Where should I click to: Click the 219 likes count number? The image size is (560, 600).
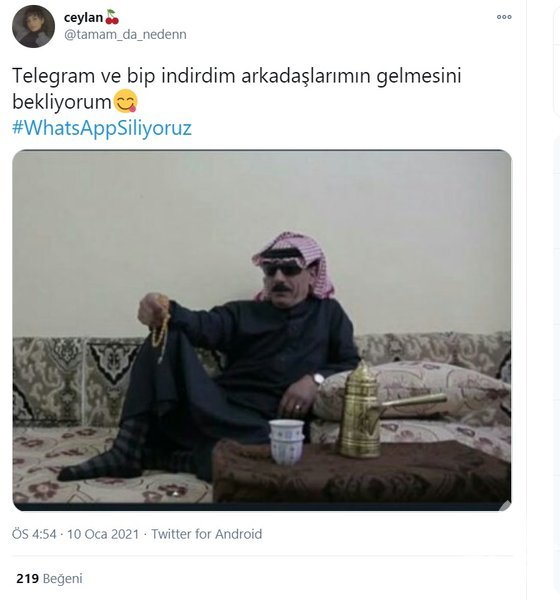[x=27, y=578]
